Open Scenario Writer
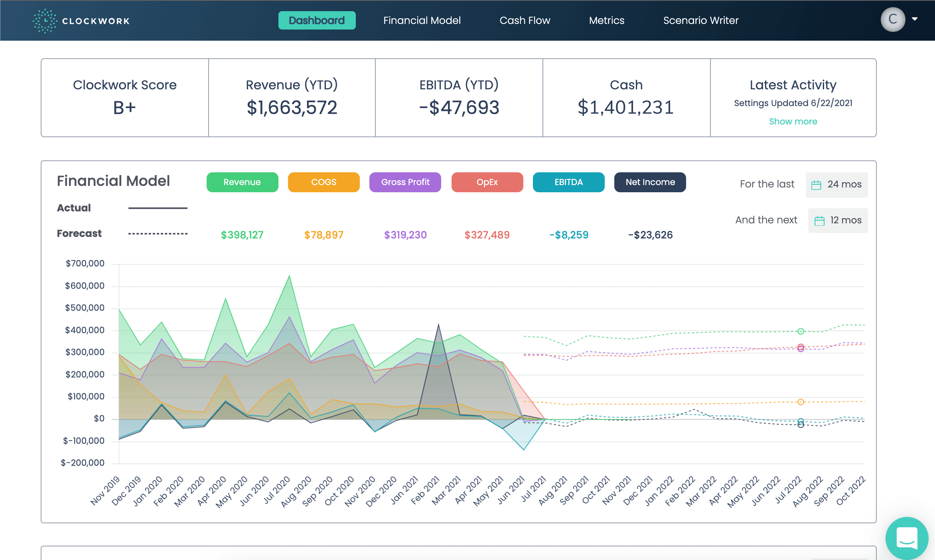 (700, 20)
